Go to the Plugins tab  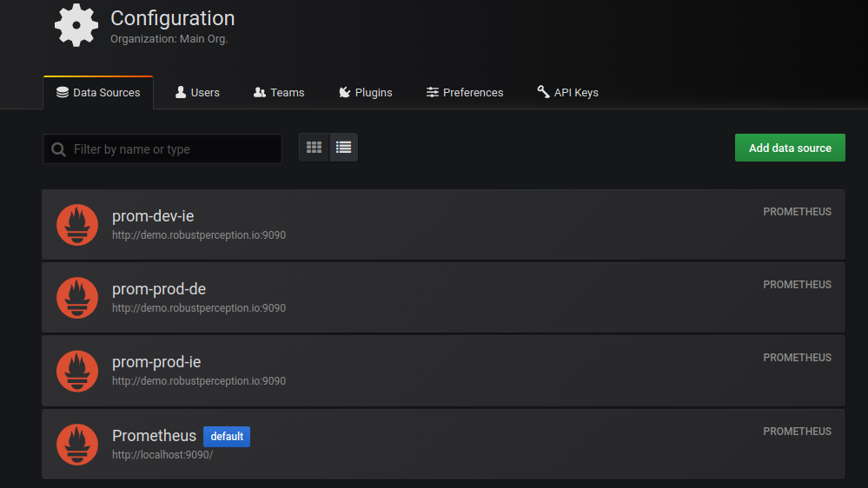click(x=365, y=92)
